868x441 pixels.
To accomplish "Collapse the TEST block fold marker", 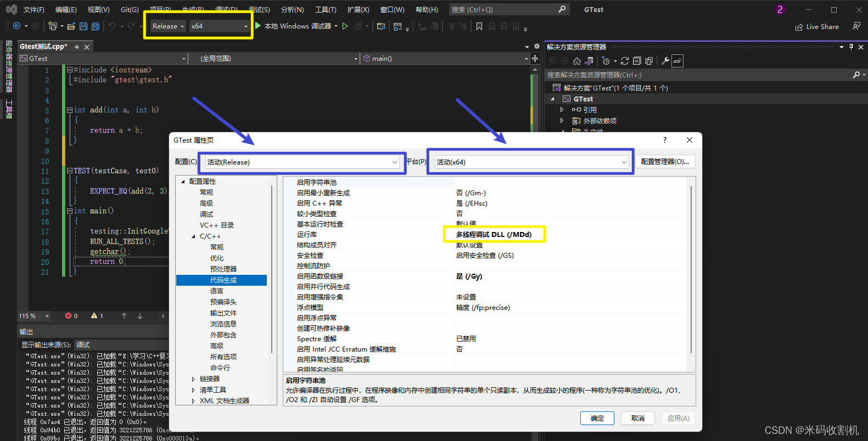I will click(x=70, y=171).
